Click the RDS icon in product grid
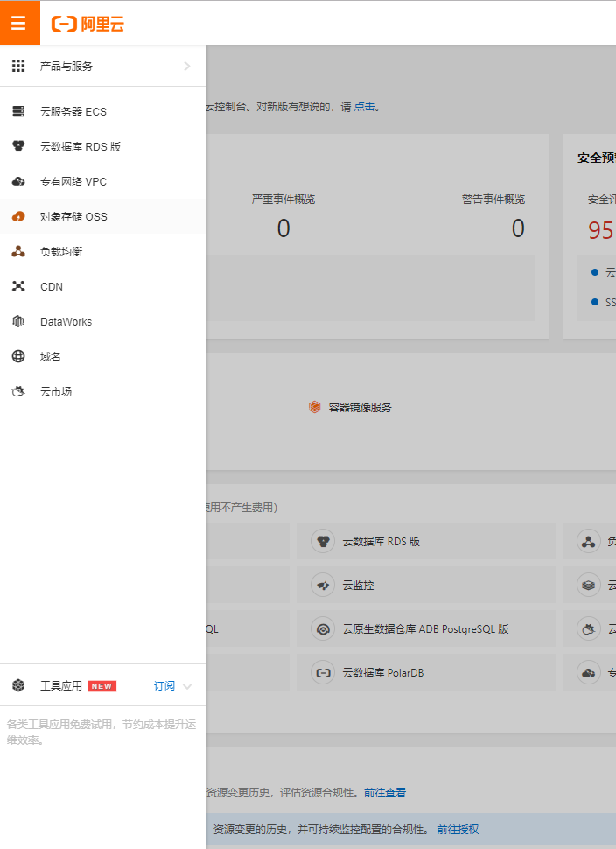This screenshot has width=616, height=849. [x=323, y=541]
